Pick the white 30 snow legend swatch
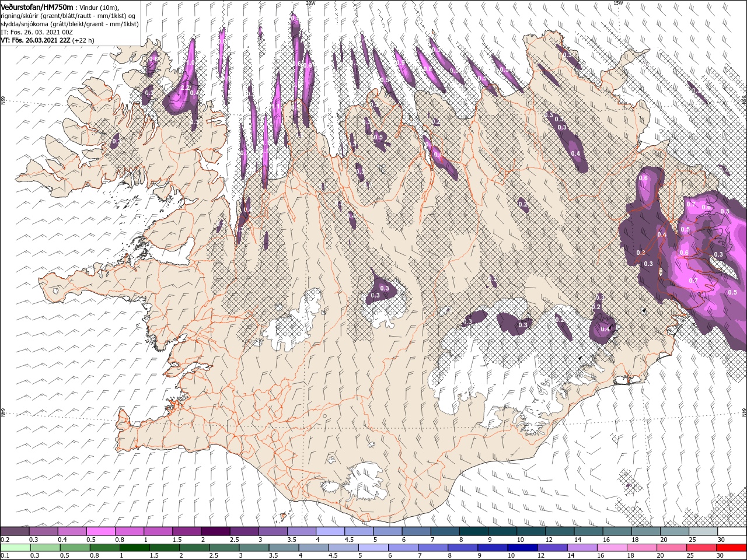Viewport: 747px width, 560px height. tap(732, 531)
